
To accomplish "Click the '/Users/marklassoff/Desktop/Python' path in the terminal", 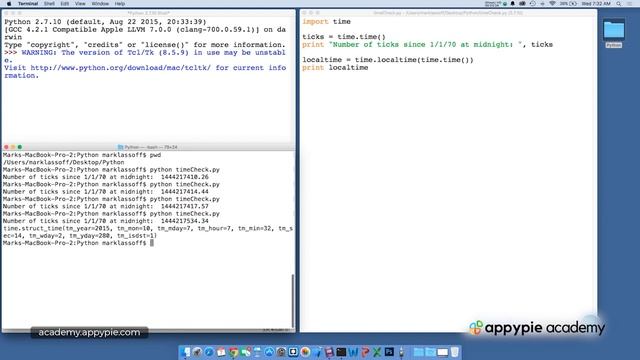I will click(x=63, y=162).
